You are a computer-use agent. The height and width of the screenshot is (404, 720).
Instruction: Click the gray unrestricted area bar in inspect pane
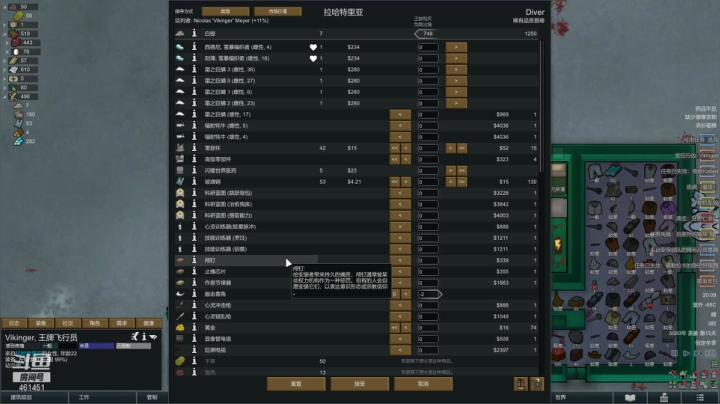[133, 346]
